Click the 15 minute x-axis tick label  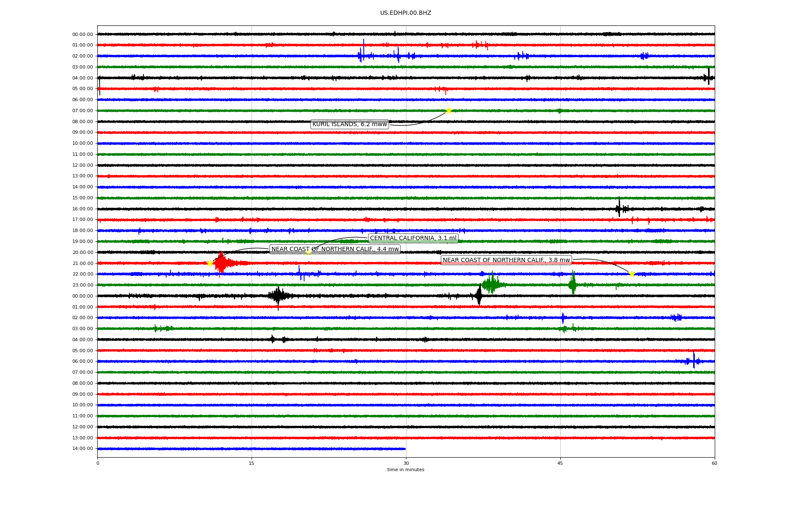pos(252,463)
